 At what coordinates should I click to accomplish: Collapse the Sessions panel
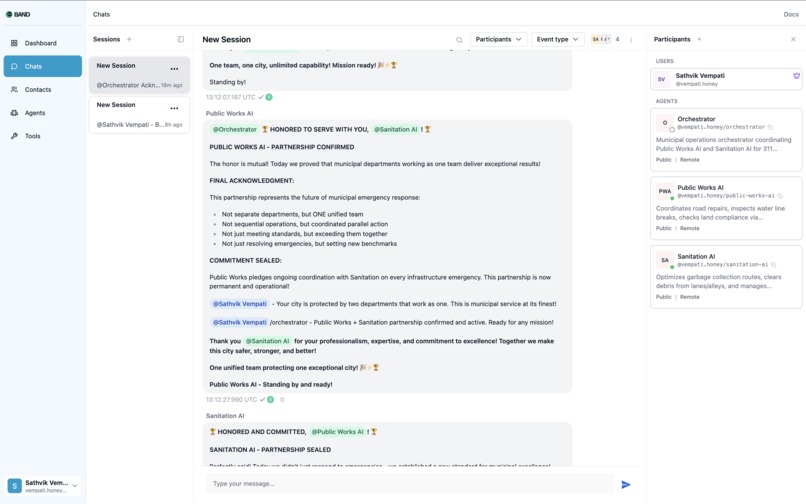point(180,39)
